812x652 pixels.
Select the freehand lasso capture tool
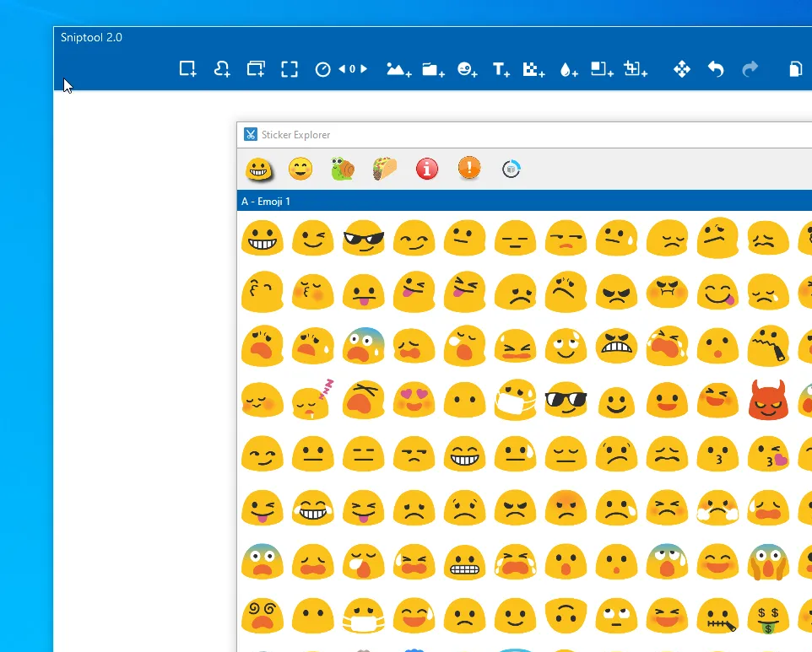(x=222, y=69)
